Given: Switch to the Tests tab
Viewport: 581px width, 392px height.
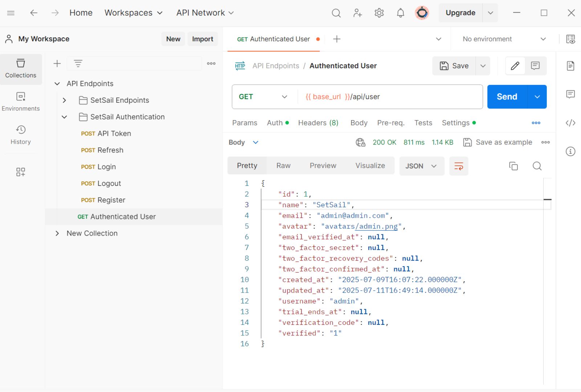Looking at the screenshot, I should click(423, 123).
